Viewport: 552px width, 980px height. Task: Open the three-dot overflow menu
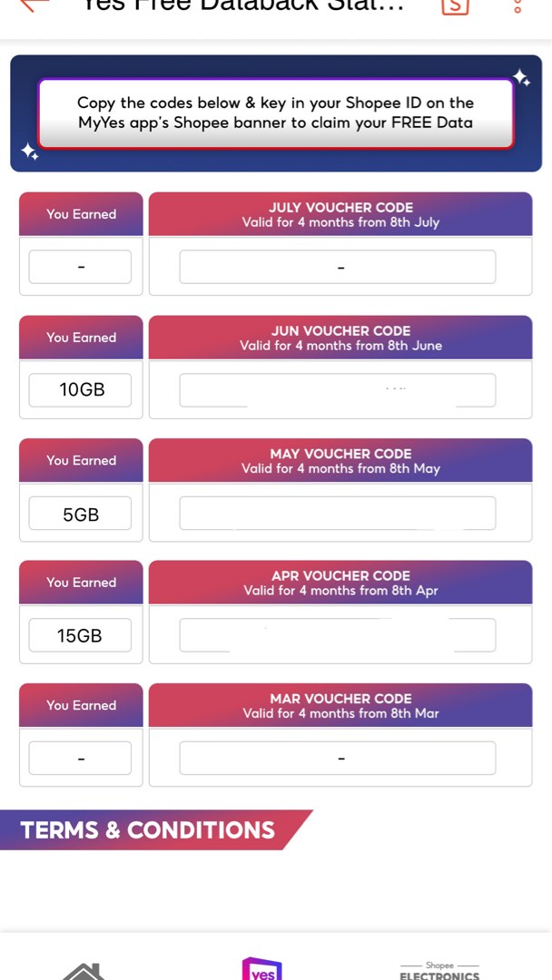click(x=516, y=7)
